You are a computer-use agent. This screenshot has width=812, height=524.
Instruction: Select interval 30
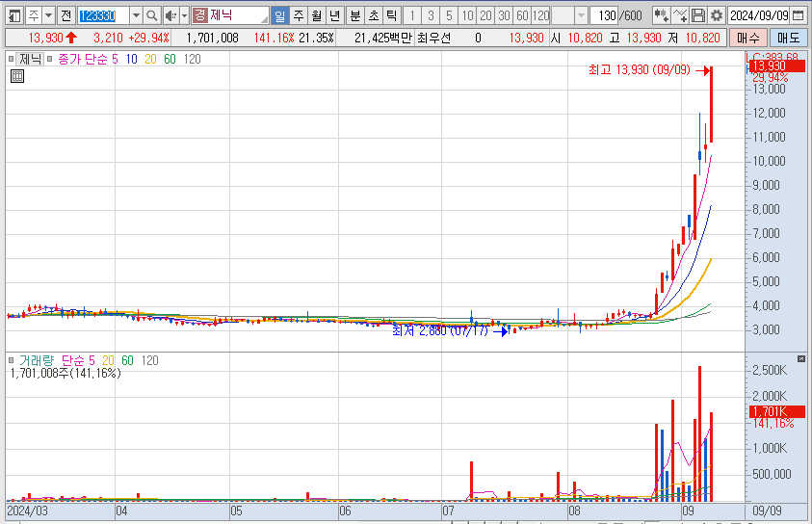(x=504, y=15)
